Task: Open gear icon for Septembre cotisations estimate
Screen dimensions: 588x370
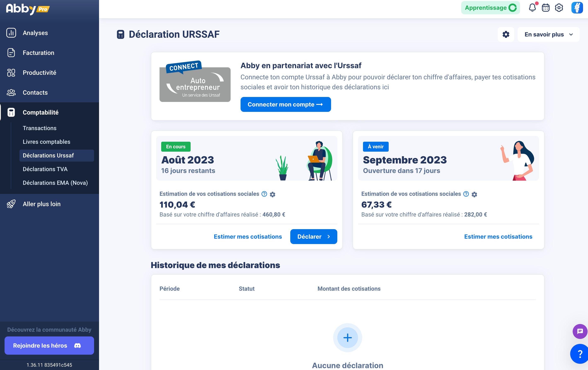Action: [474, 194]
